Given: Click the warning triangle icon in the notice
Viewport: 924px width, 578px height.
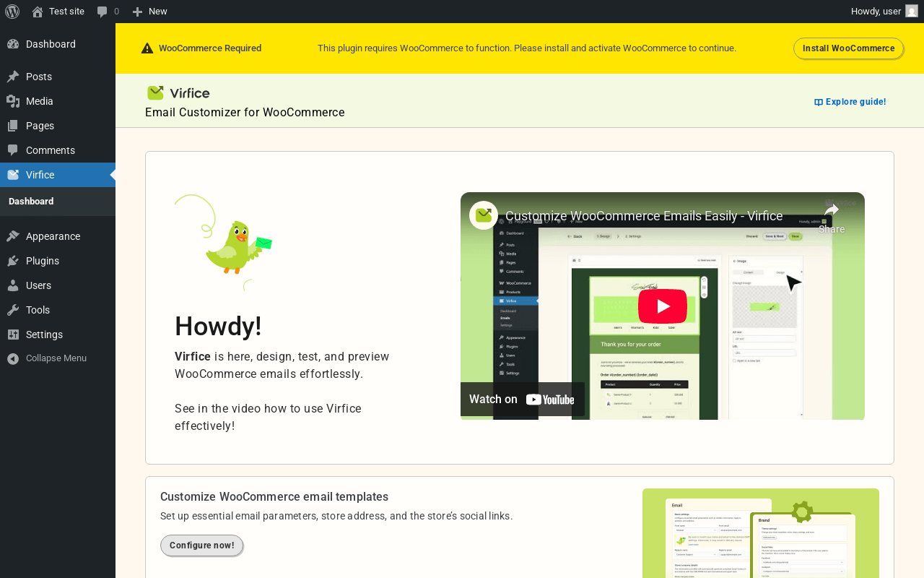Looking at the screenshot, I should [x=147, y=48].
